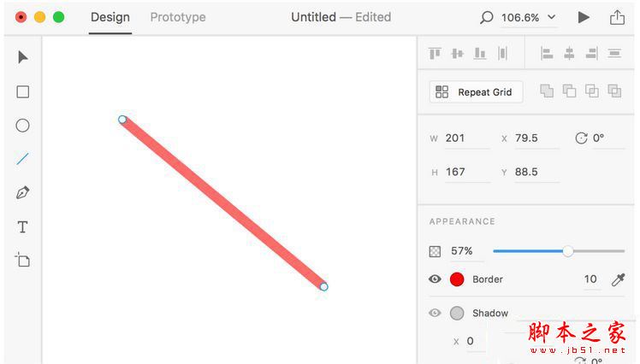Open the Design tab
Image resolution: width=640 pixels, height=364 pixels.
(110, 17)
